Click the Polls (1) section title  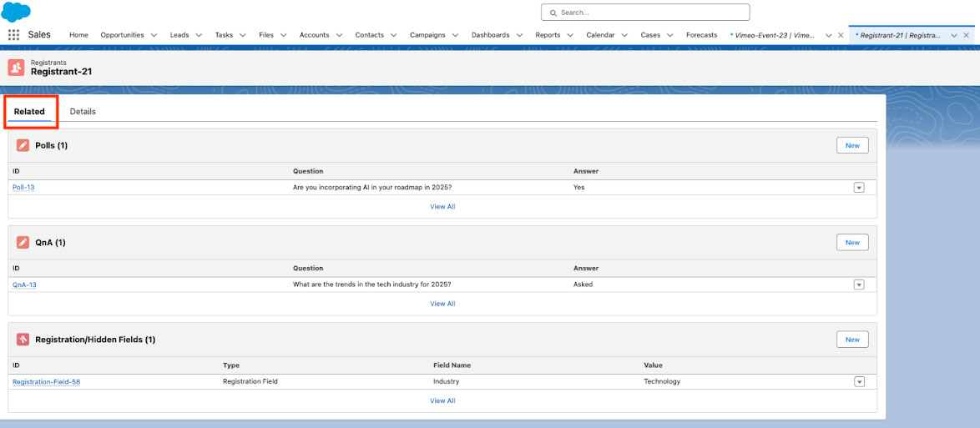pos(51,145)
